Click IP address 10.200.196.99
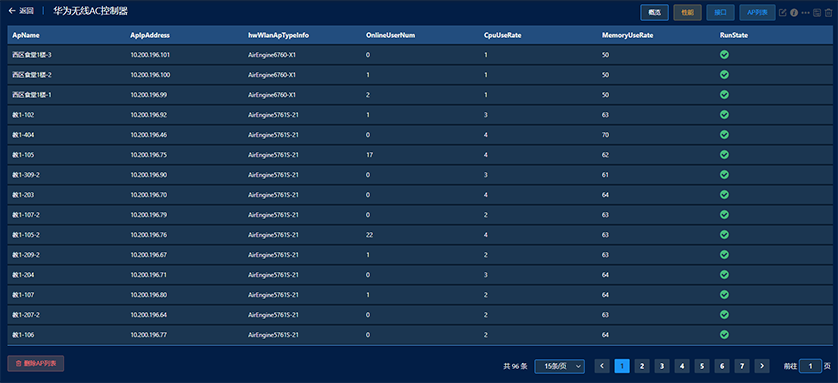 click(149, 95)
